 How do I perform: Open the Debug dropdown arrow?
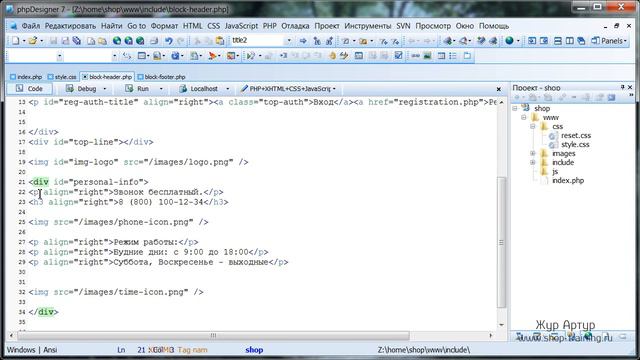pos(104,89)
